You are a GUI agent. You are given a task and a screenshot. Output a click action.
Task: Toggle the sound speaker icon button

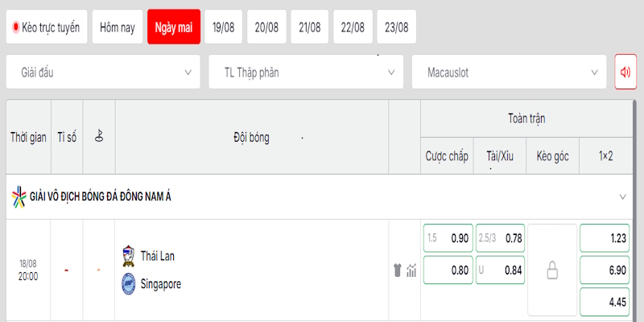tap(625, 72)
